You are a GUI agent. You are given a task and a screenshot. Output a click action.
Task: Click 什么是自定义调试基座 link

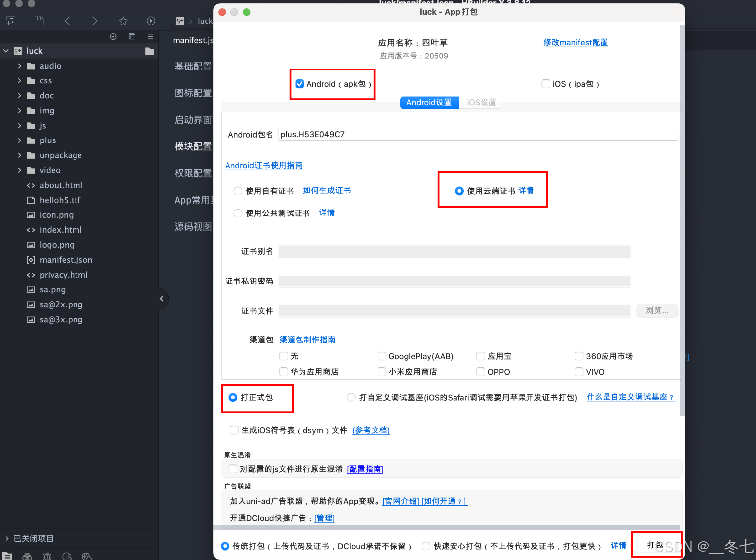tap(630, 397)
